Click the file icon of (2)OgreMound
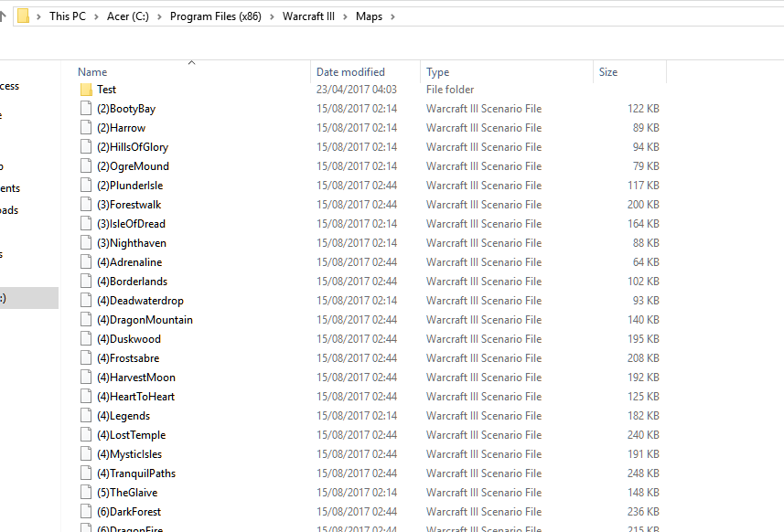Screen dimensions: 784x532 86,165
